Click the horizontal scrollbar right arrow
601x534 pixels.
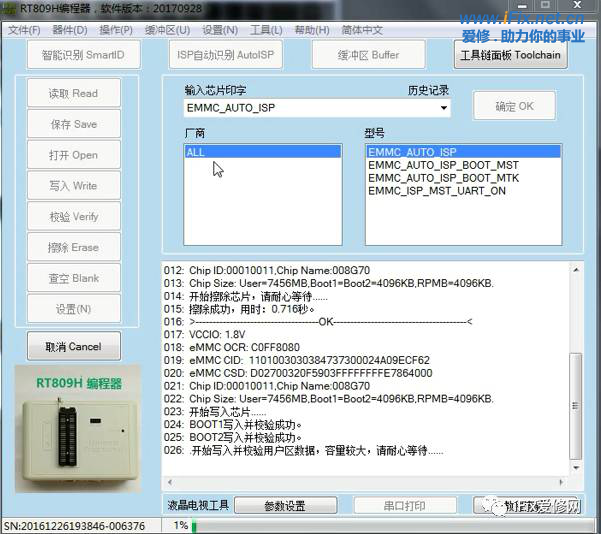click(562, 482)
